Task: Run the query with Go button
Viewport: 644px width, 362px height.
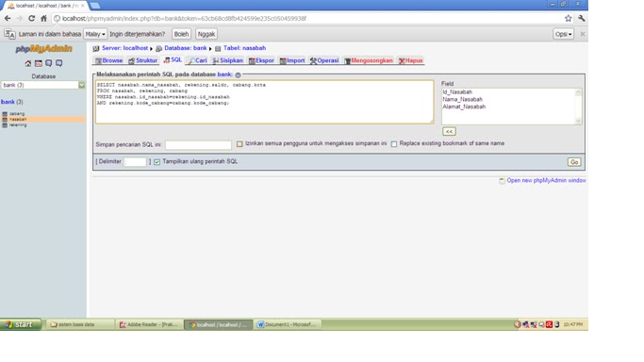Action: click(x=574, y=162)
